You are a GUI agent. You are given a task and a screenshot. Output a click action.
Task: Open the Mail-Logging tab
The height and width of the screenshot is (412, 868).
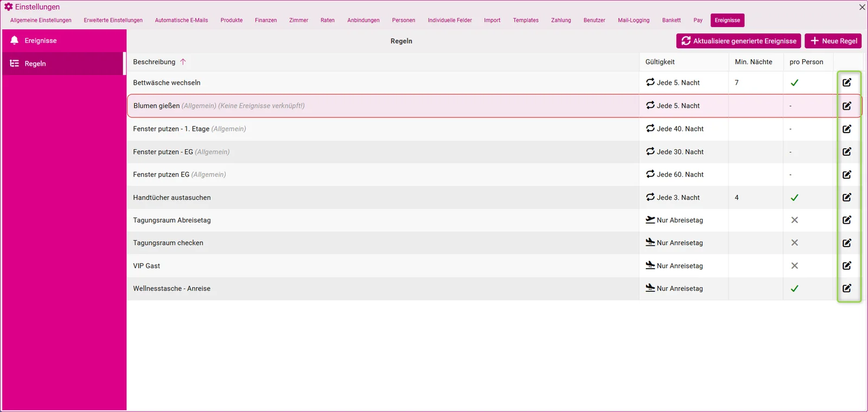(x=634, y=20)
